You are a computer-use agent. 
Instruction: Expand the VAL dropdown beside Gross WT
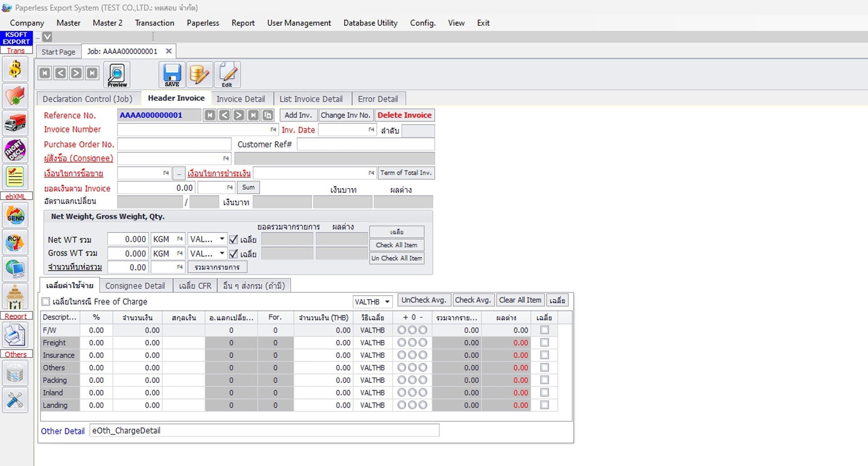click(221, 253)
